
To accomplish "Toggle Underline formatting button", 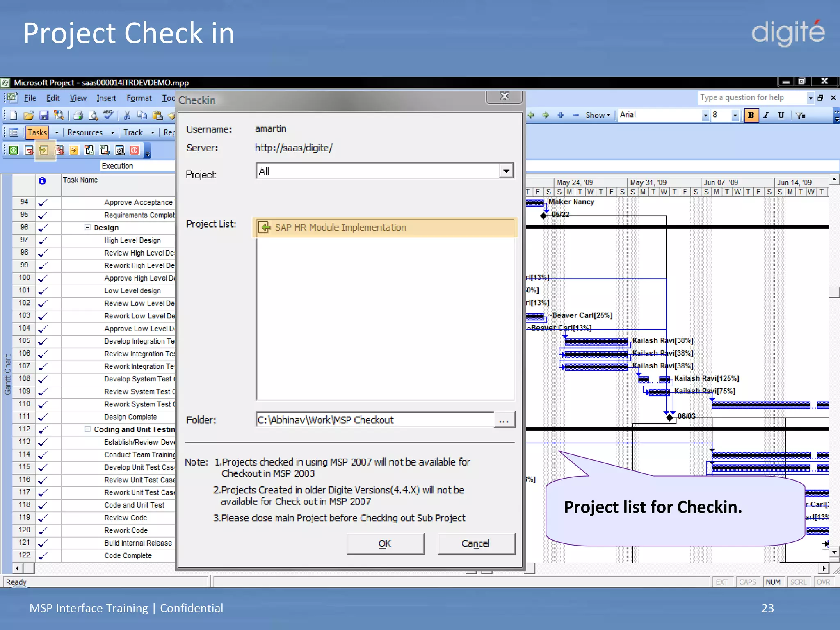I will click(781, 115).
